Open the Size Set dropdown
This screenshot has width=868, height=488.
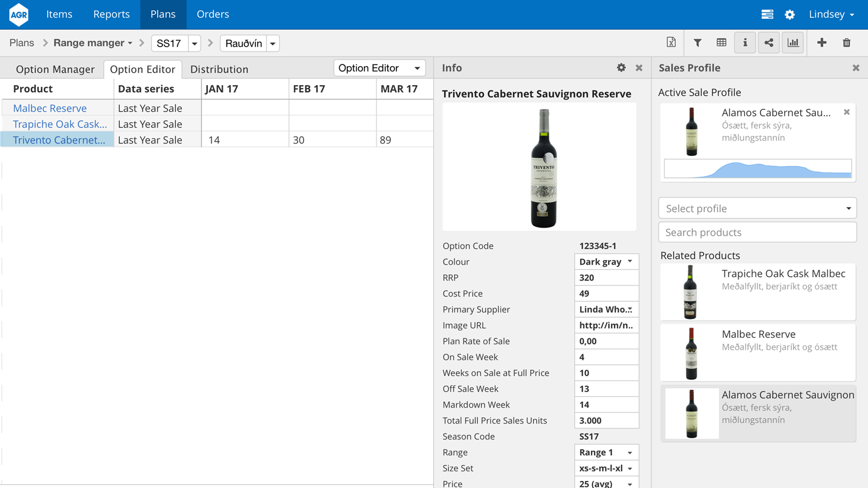pos(606,469)
